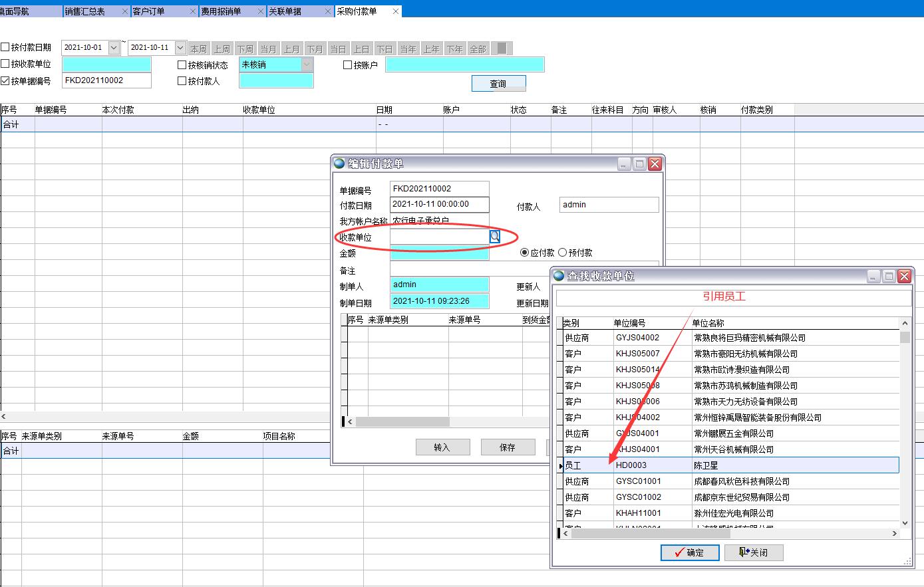Enable the 按收款单位 checkbox
Viewport: 924px width, 587px height.
(5, 64)
